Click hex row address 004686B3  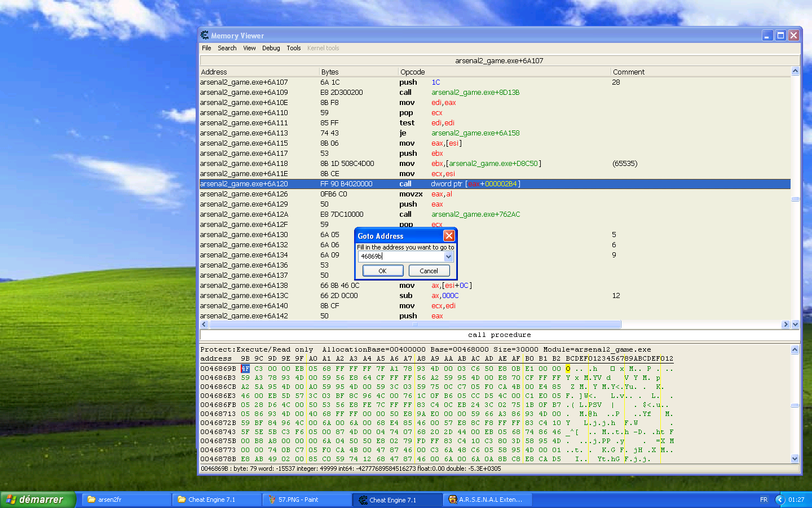218,378
